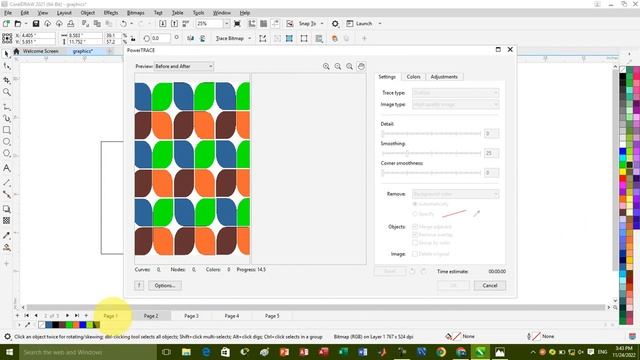Screen dimensions: 640x360
Task: Select the Interactive Fill tool in toolbox
Action: tap(7, 247)
